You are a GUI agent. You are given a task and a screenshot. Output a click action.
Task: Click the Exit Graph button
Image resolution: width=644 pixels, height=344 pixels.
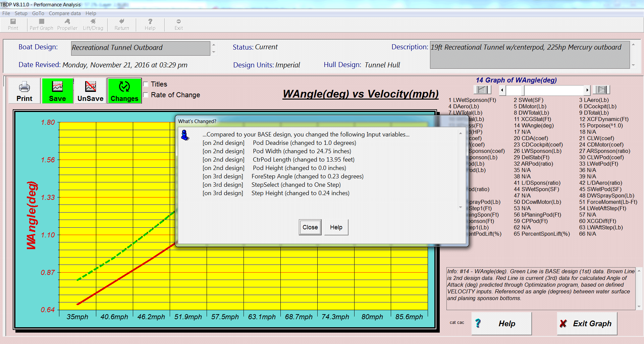click(x=587, y=324)
